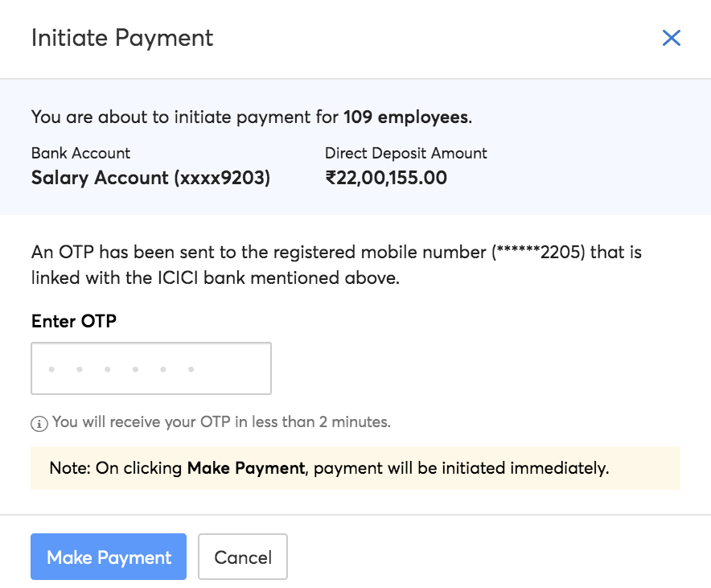Select the Salary Account (xxxx9203) text
This screenshot has height=588, width=711.
[x=150, y=178]
